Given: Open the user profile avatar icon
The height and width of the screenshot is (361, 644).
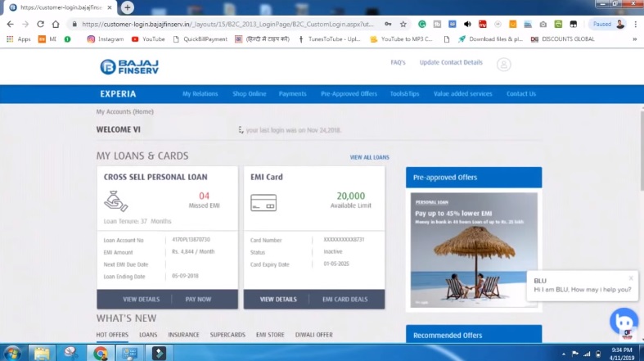Looking at the screenshot, I should pyautogui.click(x=503, y=65).
